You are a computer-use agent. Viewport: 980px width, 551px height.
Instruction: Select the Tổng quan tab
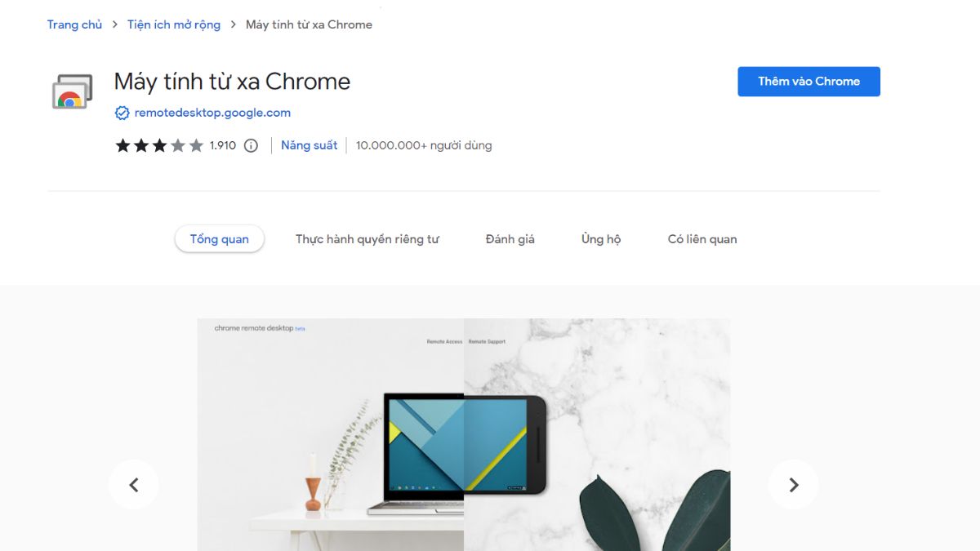coord(219,239)
